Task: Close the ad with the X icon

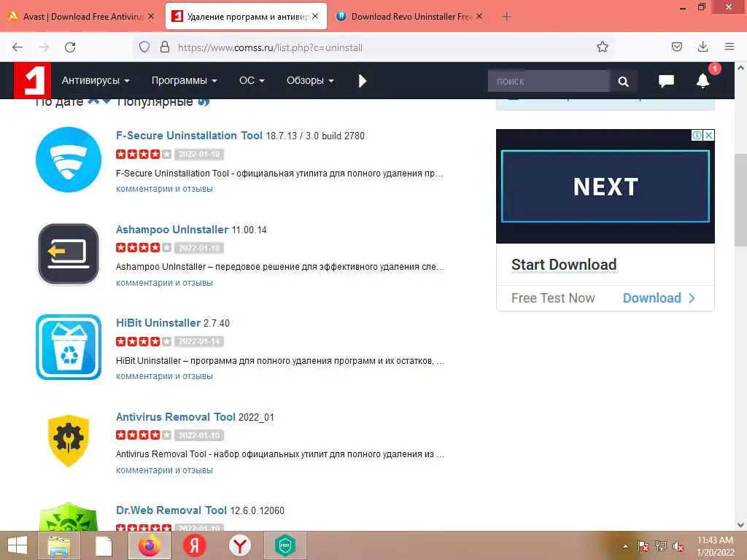Action: [x=708, y=135]
